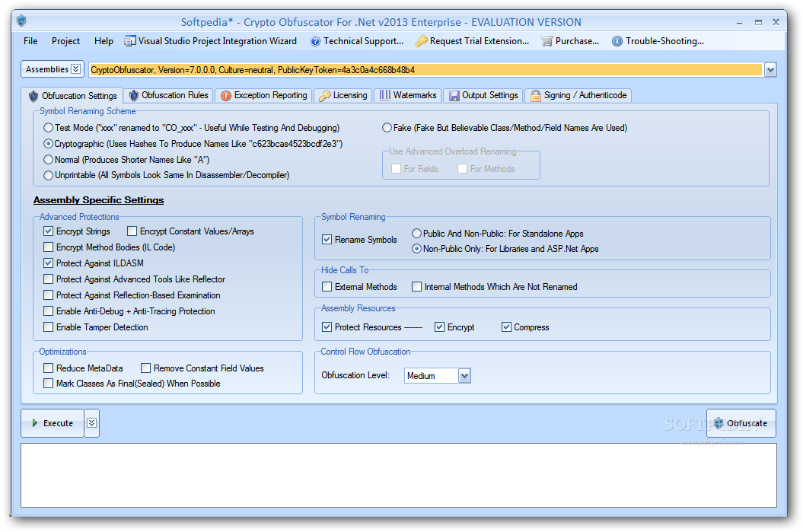
Task: Select Cryptographic renaming scheme
Action: click(48, 144)
